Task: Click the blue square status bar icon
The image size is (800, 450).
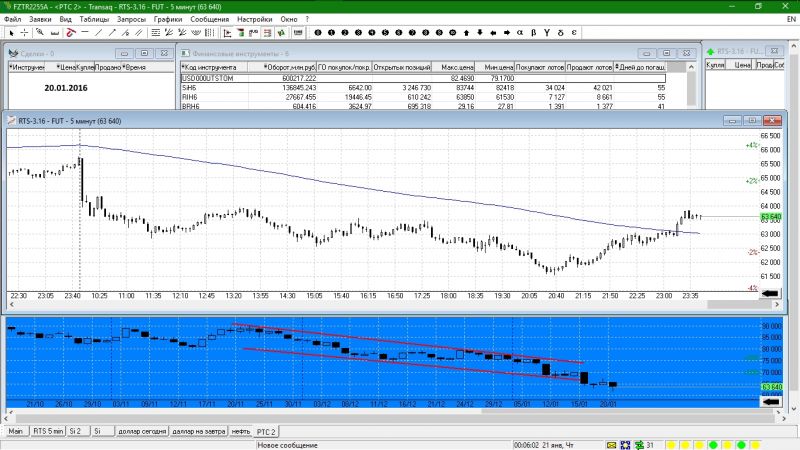Action: pos(626,445)
